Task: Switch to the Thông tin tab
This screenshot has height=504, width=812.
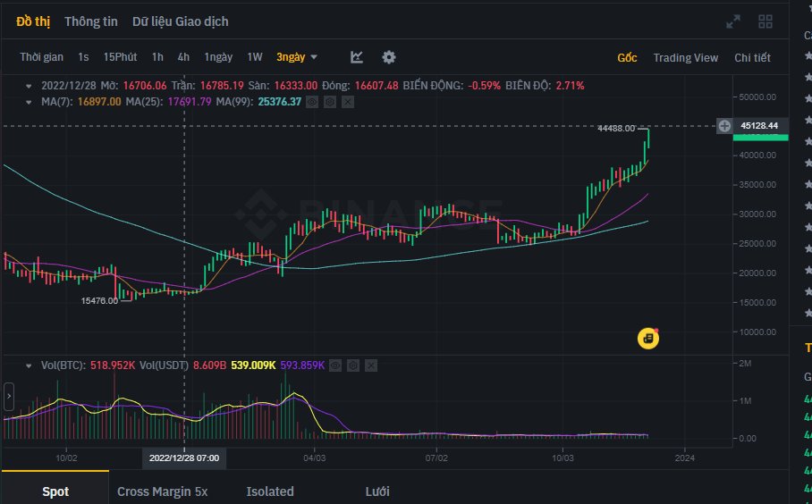Action: [91, 21]
